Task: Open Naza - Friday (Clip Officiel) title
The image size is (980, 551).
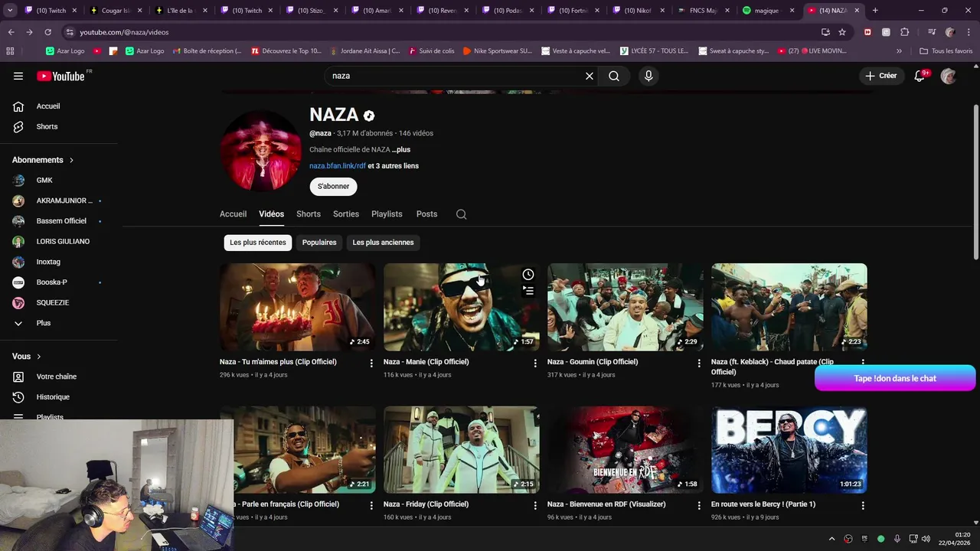Action: [426, 504]
